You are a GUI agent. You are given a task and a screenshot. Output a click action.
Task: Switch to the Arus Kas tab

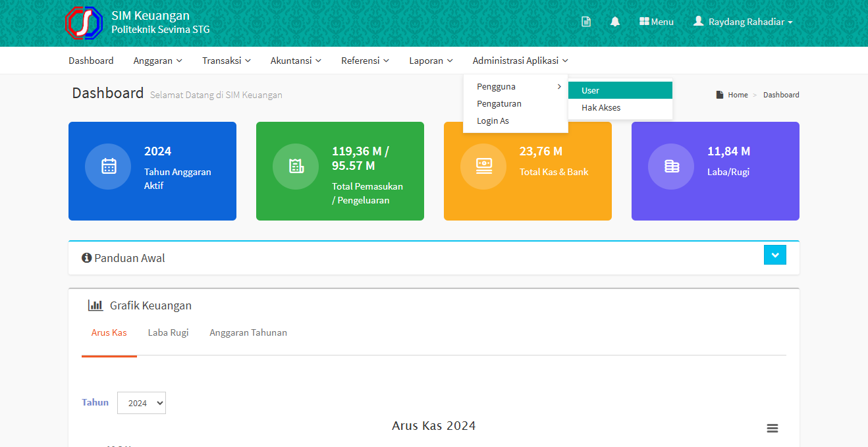109,332
